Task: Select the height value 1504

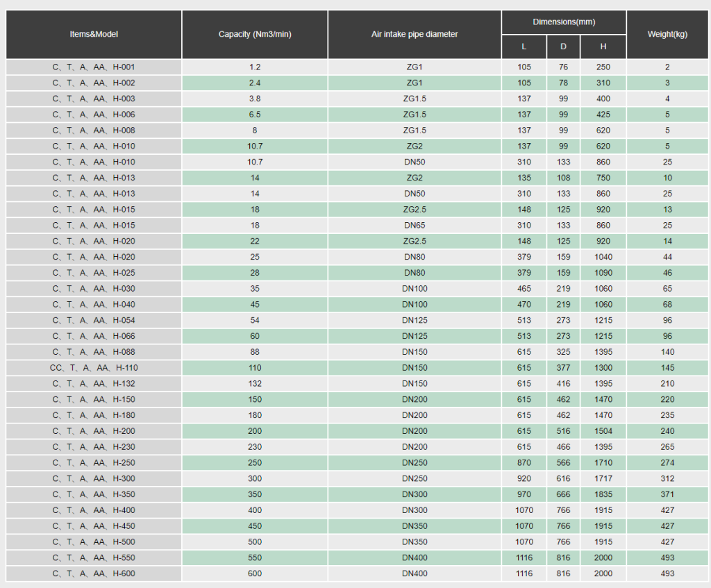Action: click(603, 431)
